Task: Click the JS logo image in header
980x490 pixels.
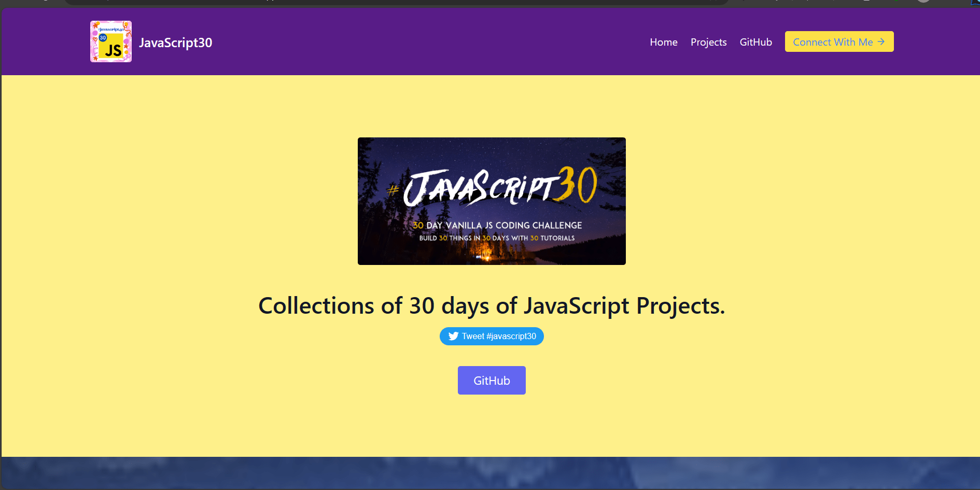Action: [111, 41]
